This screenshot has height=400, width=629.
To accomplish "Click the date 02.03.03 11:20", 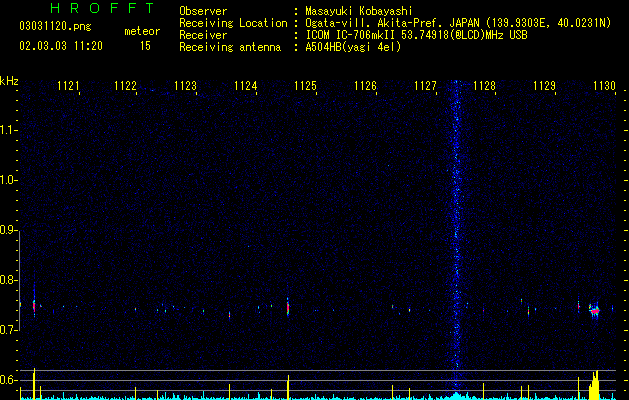I will [x=61, y=46].
